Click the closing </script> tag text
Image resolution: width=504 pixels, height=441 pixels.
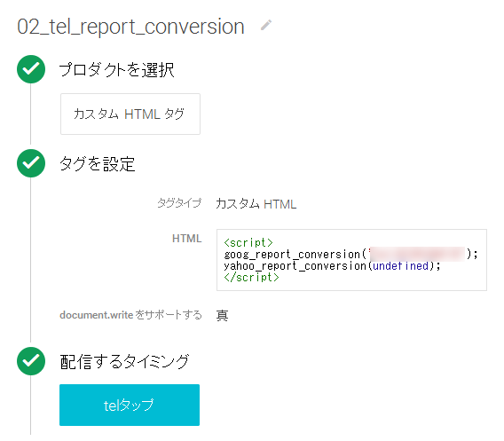251,277
